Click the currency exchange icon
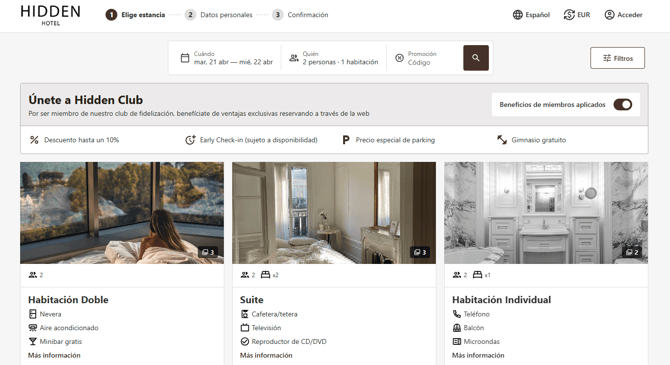This screenshot has width=670, height=365. point(569,15)
